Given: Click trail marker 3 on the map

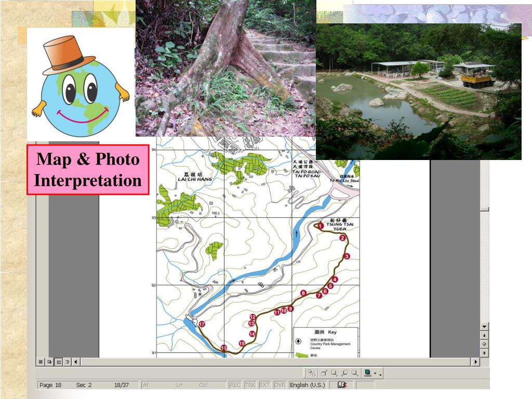Looking at the screenshot, I should [347, 256].
